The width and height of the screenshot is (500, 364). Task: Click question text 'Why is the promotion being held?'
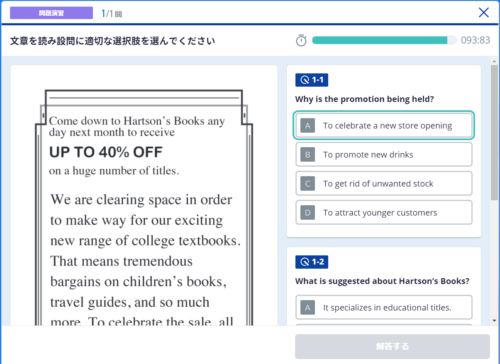(364, 99)
